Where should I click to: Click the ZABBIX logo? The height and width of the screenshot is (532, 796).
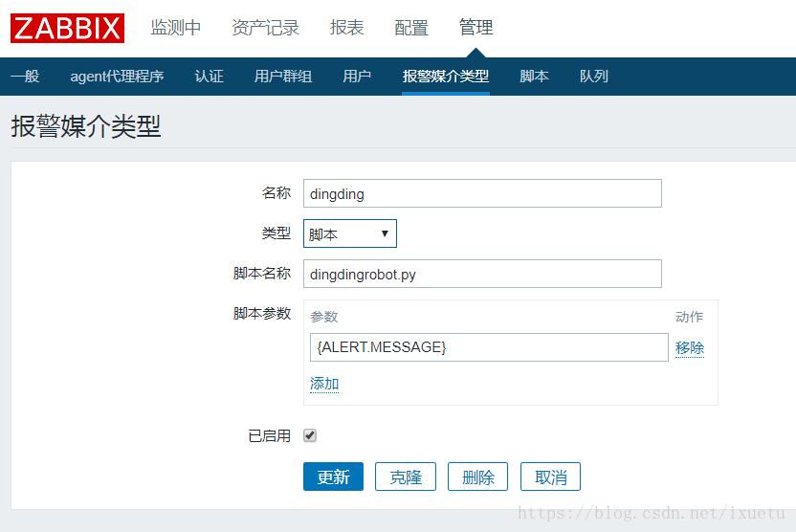coord(67,28)
